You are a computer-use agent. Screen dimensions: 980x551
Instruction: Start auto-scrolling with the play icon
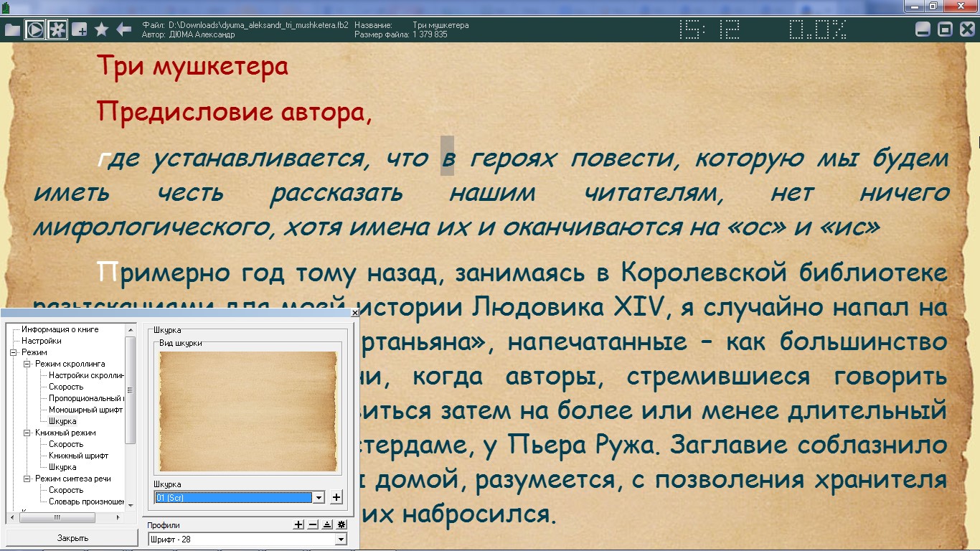pos(34,29)
